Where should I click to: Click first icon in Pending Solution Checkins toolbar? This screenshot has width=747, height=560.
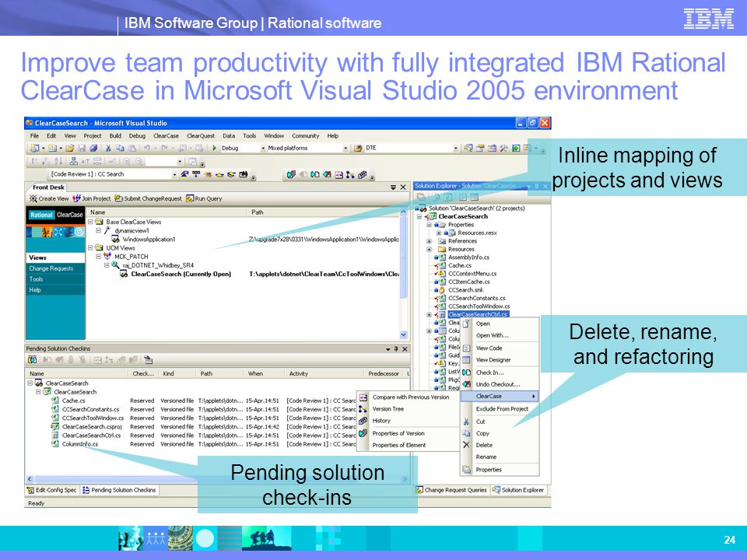[x=32, y=360]
